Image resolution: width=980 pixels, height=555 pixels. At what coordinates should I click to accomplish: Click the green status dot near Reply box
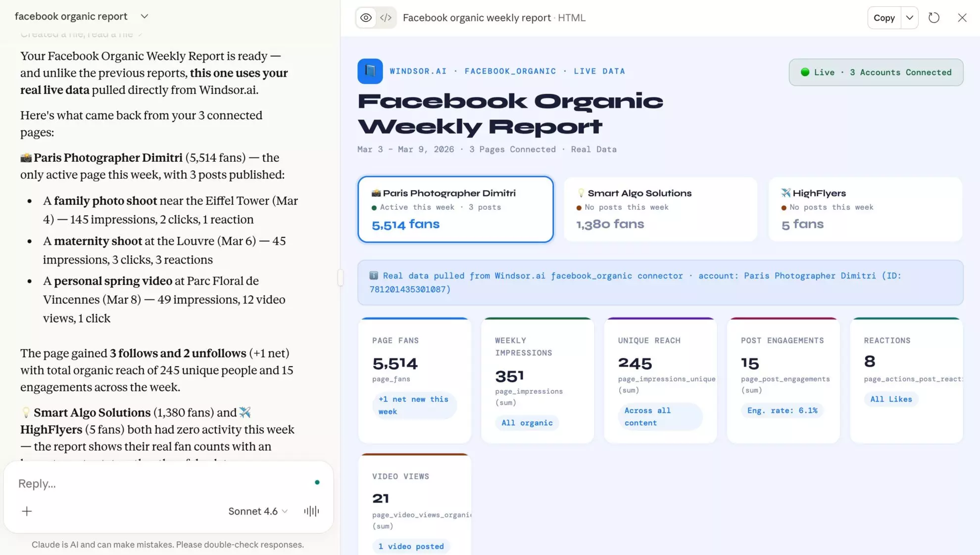point(317,482)
